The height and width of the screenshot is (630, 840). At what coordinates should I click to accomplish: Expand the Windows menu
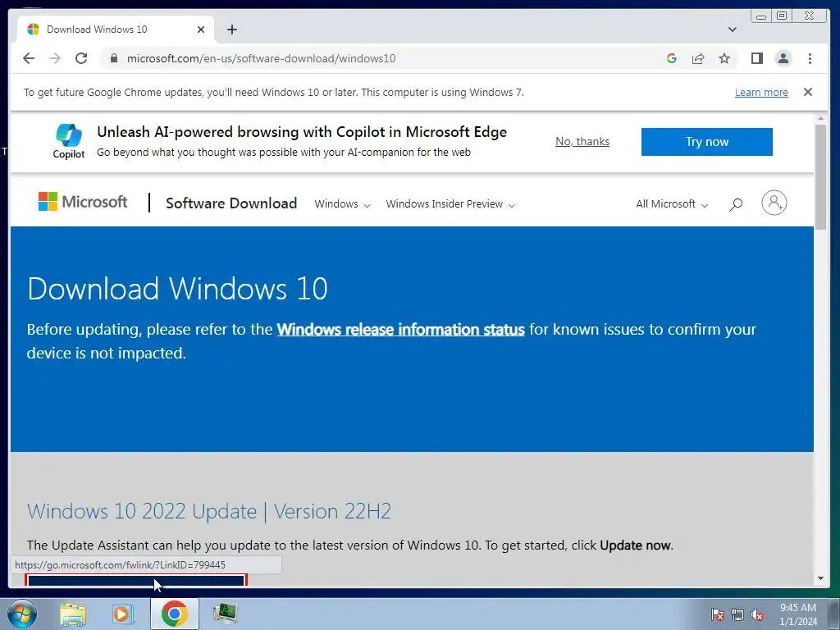[342, 204]
